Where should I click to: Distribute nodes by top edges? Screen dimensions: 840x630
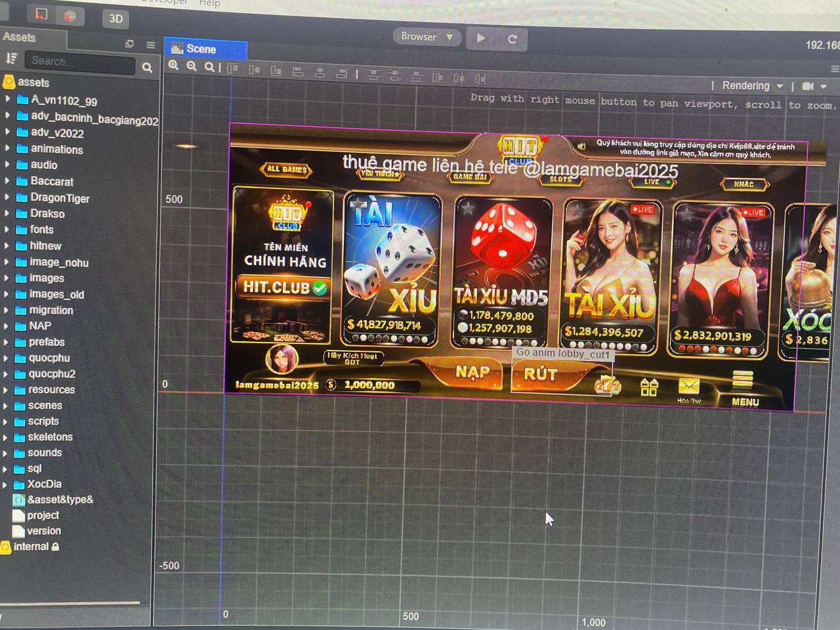click(x=373, y=75)
